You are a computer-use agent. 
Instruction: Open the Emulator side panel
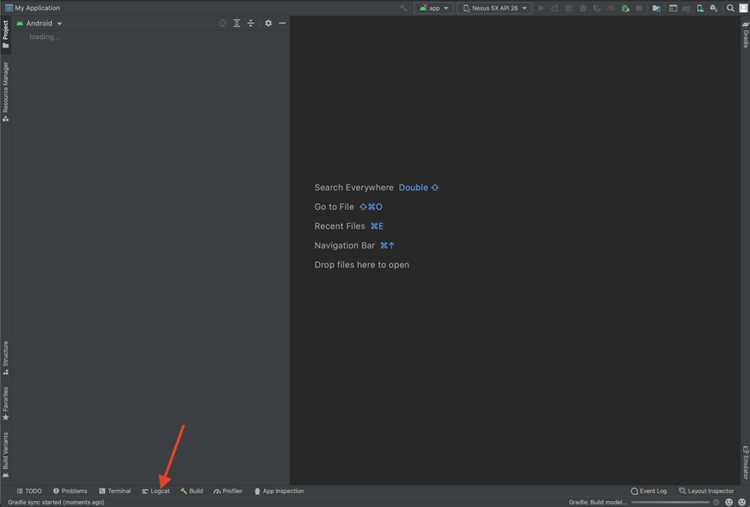point(745,463)
